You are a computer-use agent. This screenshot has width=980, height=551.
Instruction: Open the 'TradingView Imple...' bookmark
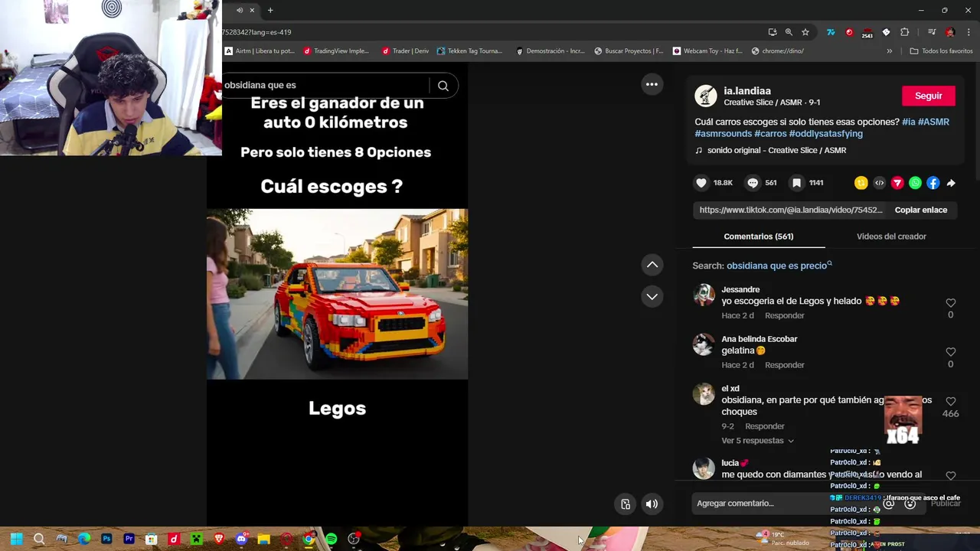pos(336,51)
